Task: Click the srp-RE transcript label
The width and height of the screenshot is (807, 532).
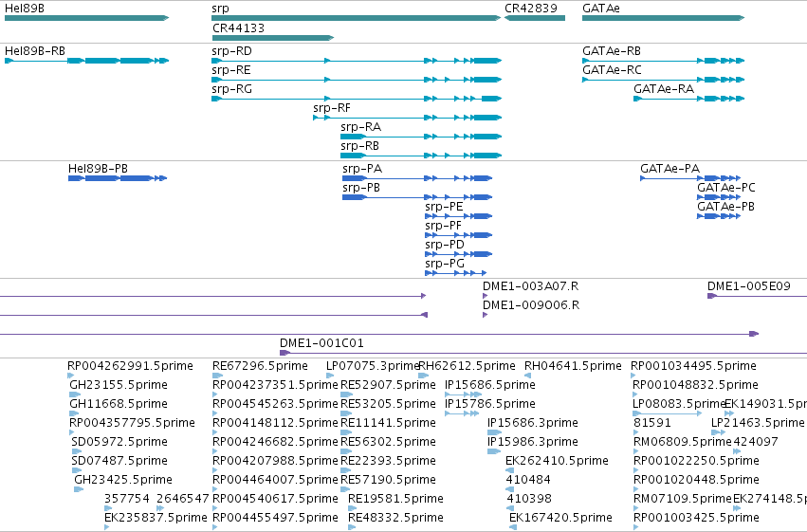Action: pos(231,70)
